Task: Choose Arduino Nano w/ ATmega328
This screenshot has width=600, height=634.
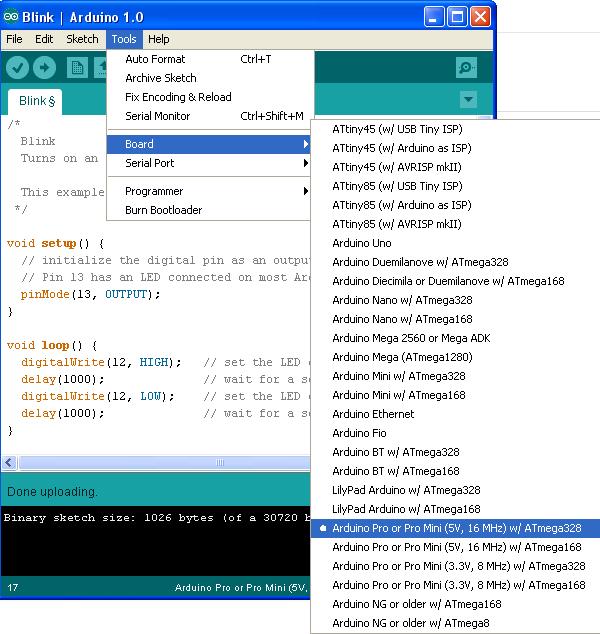Action: pos(456,300)
